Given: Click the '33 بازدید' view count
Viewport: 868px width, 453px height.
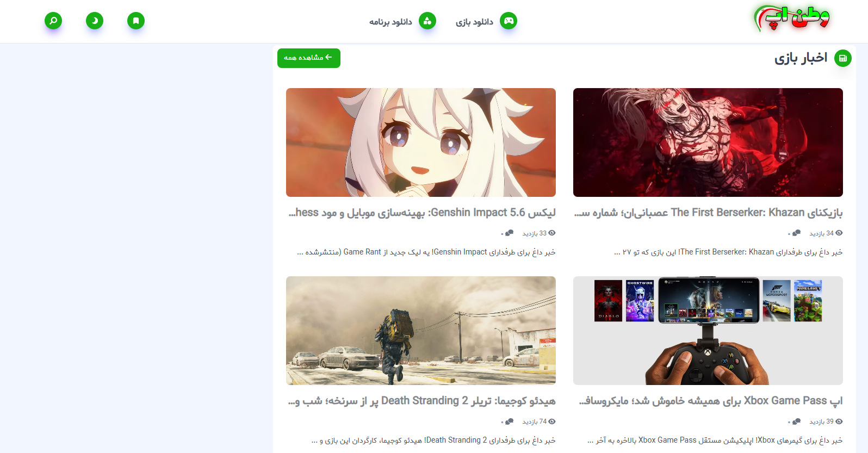Looking at the screenshot, I should (x=535, y=233).
